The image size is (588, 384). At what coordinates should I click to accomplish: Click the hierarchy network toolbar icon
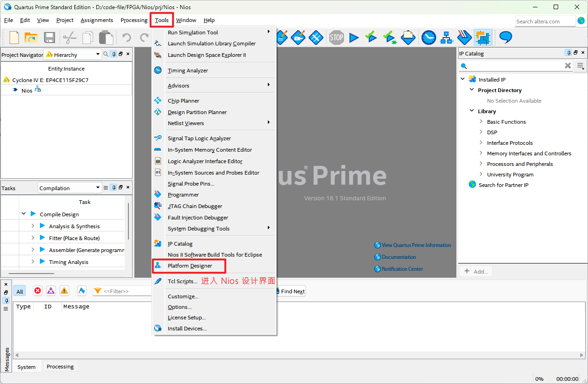tap(447, 38)
